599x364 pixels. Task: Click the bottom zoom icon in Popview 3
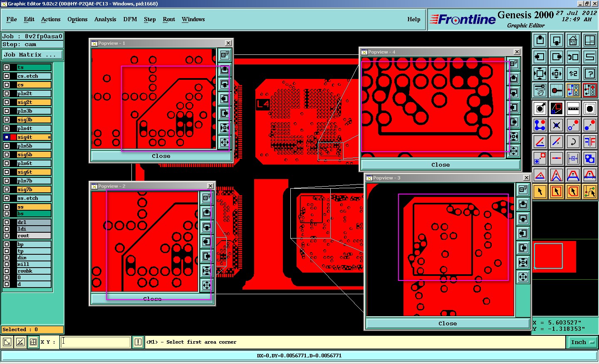click(523, 277)
